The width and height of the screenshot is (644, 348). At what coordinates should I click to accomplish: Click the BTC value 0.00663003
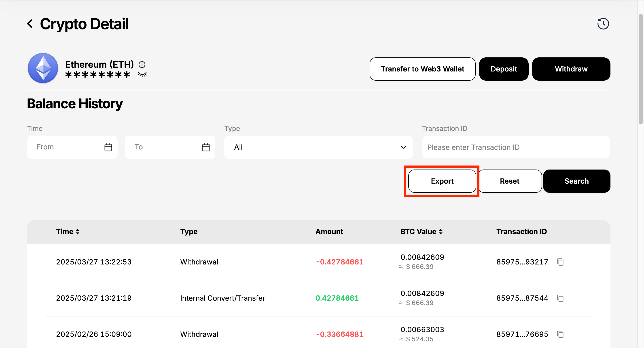[422, 330]
